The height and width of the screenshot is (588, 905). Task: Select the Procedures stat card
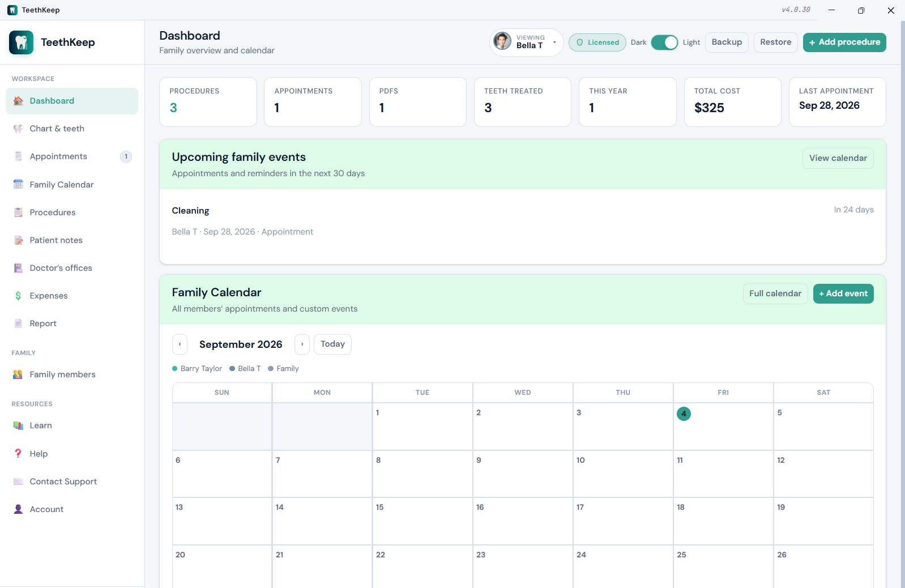(208, 102)
